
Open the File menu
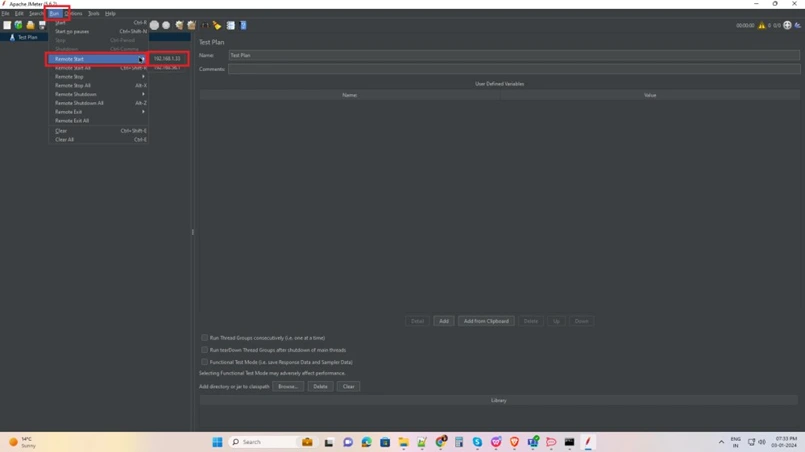tap(5, 13)
